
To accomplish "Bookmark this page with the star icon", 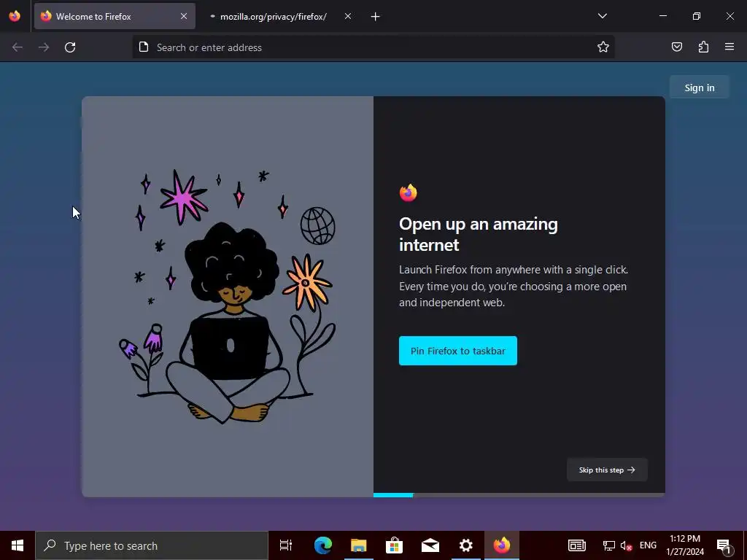I will [x=603, y=47].
